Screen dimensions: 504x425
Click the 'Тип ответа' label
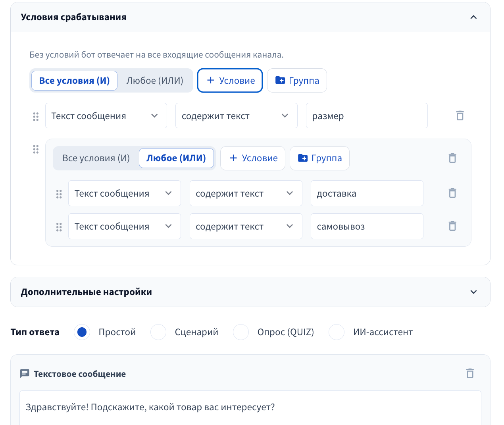35,332
